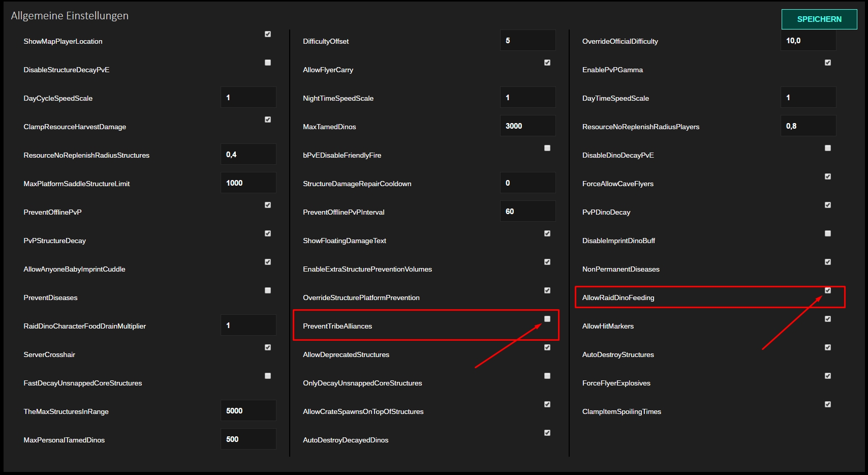Image resolution: width=868 pixels, height=475 pixels.
Task: Click the ClampItemSpoilingTimes label
Action: coord(622,411)
